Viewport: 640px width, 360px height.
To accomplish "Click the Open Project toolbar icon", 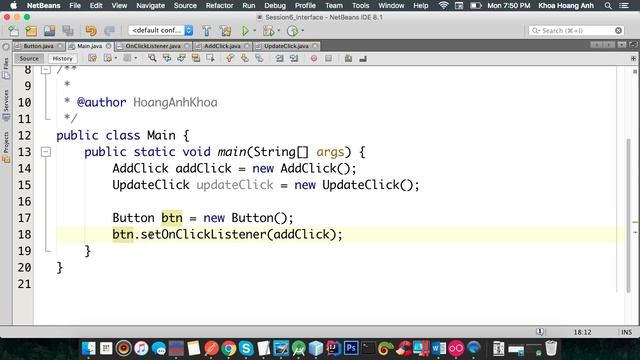I will pos(49,31).
